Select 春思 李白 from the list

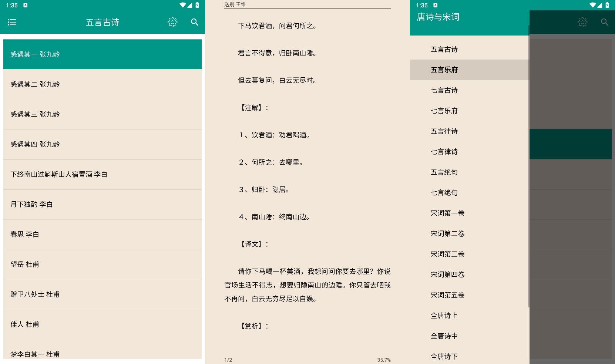coord(25,234)
